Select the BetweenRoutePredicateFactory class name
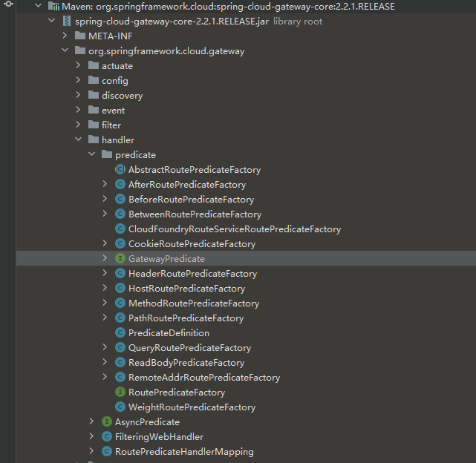 (195, 214)
